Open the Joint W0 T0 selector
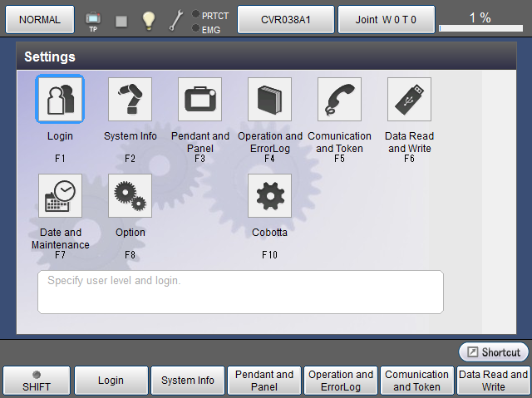532x398 pixels. click(387, 18)
